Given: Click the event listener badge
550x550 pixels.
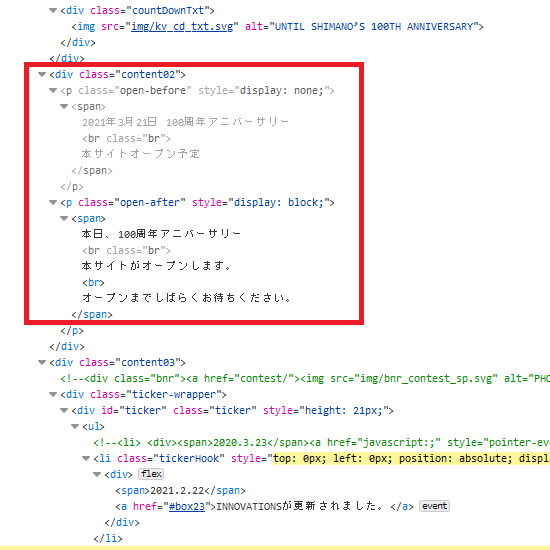Looking at the screenshot, I should tap(434, 506).
